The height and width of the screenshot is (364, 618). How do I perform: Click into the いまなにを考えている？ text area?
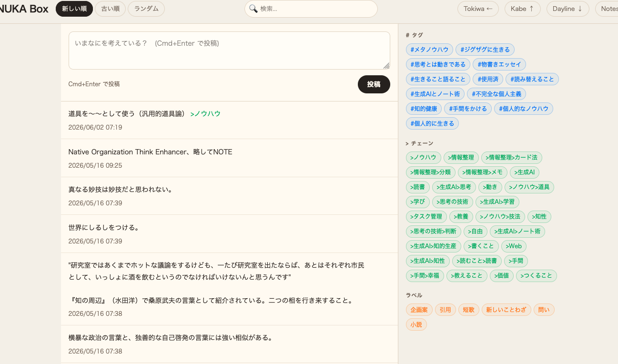click(229, 51)
